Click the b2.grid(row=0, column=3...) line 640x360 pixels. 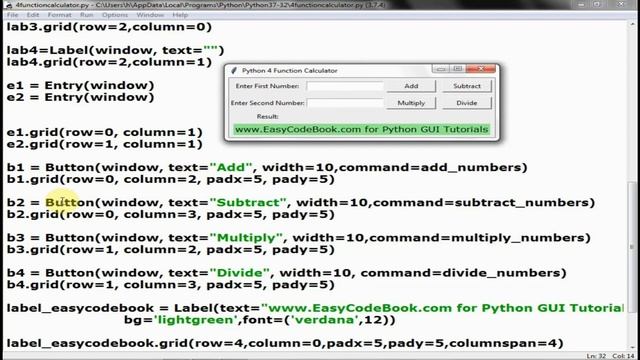click(171, 214)
